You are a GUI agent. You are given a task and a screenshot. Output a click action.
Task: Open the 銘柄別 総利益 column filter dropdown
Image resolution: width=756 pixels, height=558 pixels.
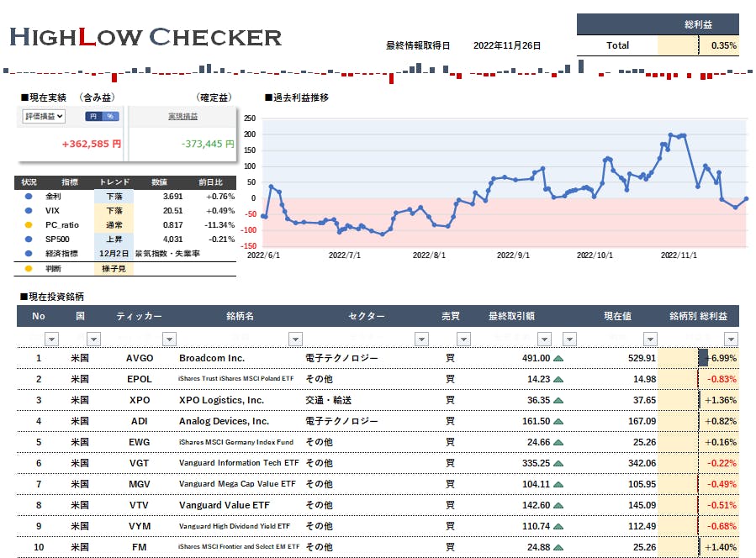730,339
